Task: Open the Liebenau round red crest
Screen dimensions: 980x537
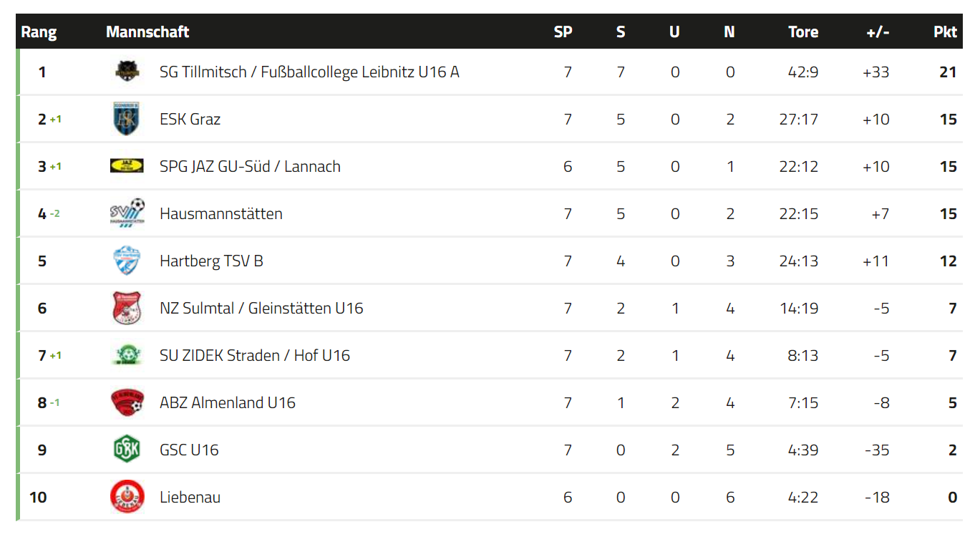Action: tap(127, 497)
